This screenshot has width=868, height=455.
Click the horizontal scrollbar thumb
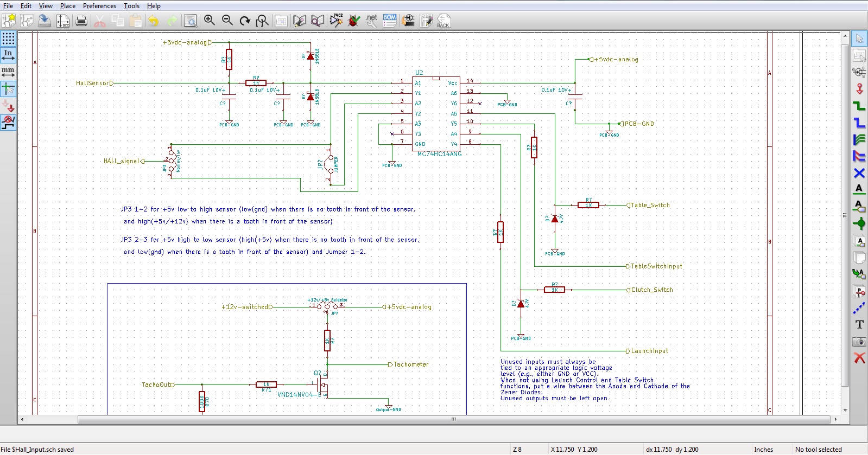point(454,419)
